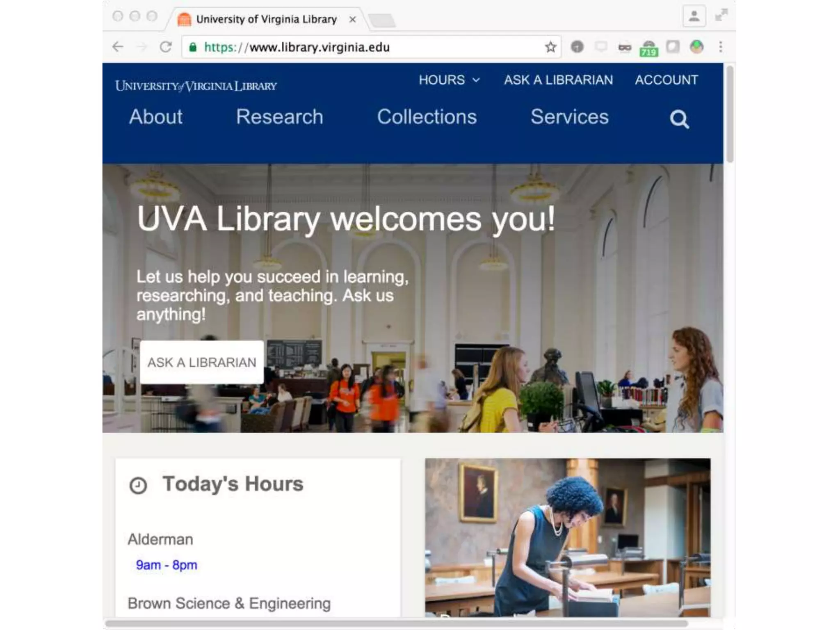Bookmark page with the star icon
The height and width of the screenshot is (630, 840).
(x=550, y=47)
